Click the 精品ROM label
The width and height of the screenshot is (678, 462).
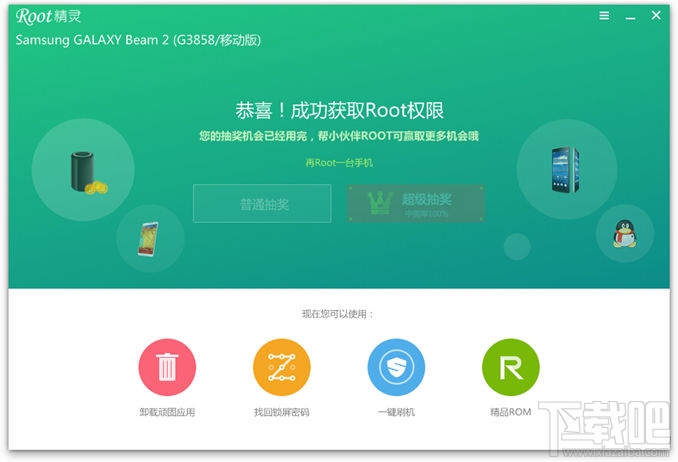click(511, 412)
